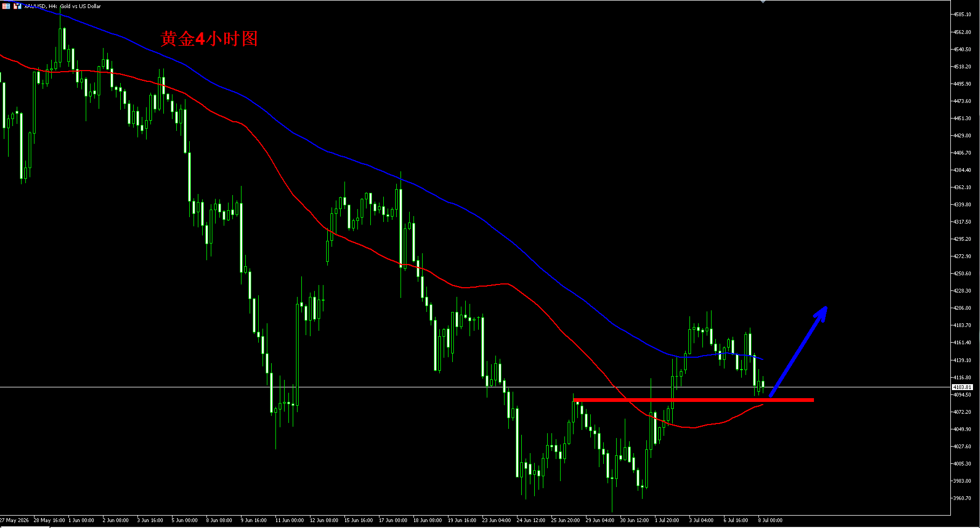
Task: Click the chart title XAUUSD, H4 Gold vs US Dollar
Action: click(x=63, y=6)
